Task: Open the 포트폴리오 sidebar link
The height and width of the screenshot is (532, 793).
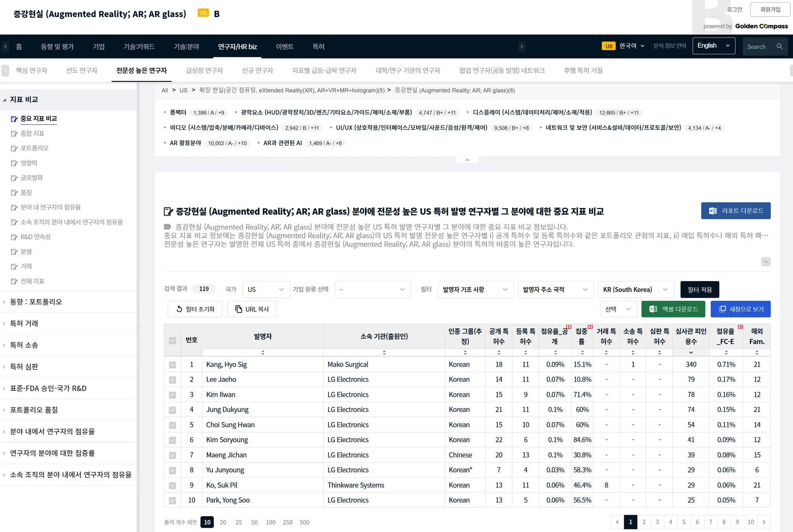Action: coord(34,148)
